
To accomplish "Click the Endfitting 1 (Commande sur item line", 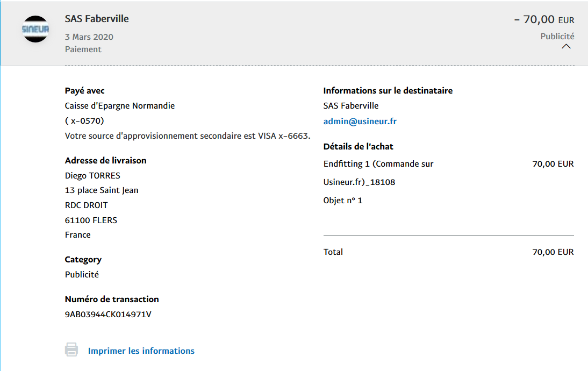I will tap(378, 164).
